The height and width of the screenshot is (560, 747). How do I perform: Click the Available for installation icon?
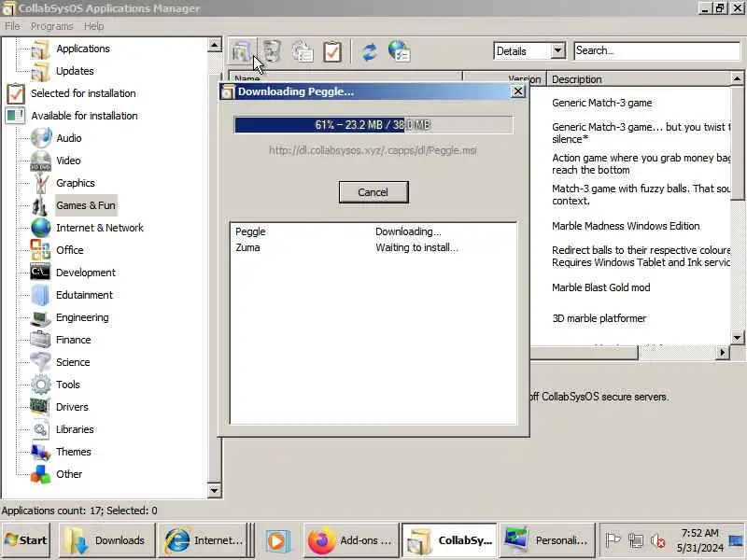tap(15, 116)
